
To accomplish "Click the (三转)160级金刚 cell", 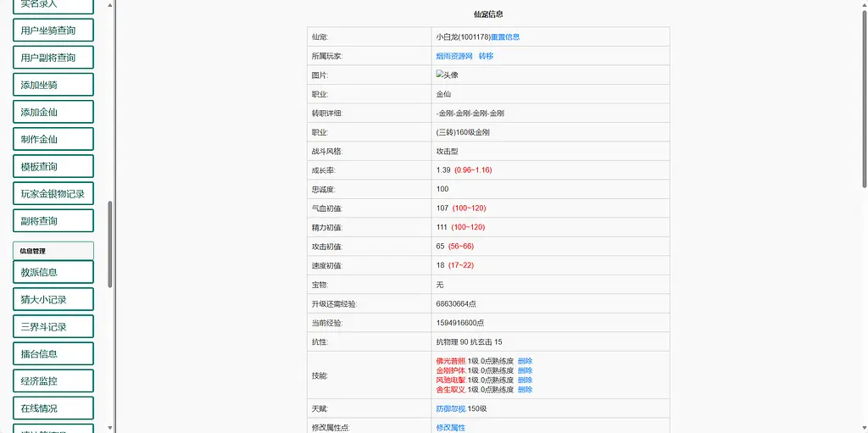I will (x=463, y=132).
